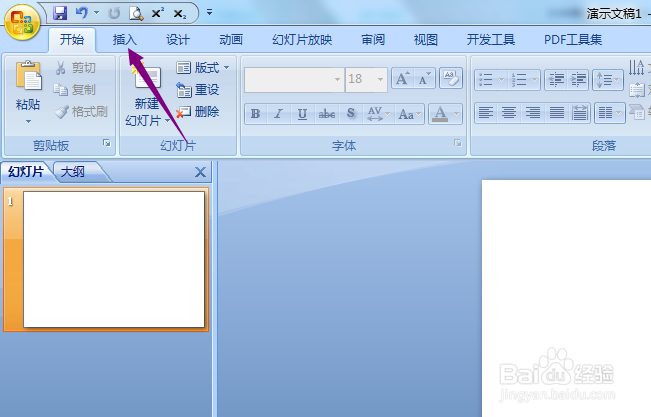Align text to the left
The width and height of the screenshot is (651, 417).
(486, 113)
